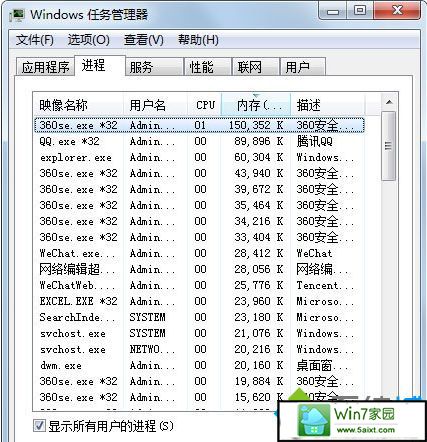The width and height of the screenshot is (427, 442).
Task: Select the 网络编辑超 process row
Action: pos(199,269)
